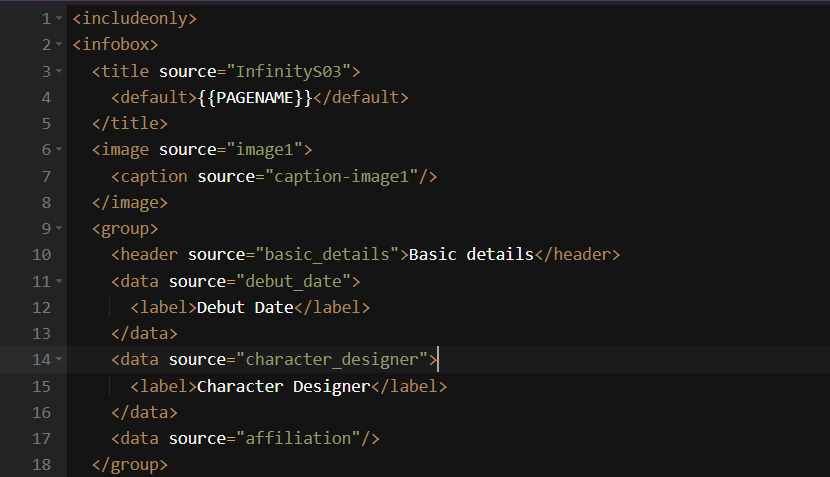Click the Debut Date label text
Viewport: 830px width, 477px height.
coord(245,308)
